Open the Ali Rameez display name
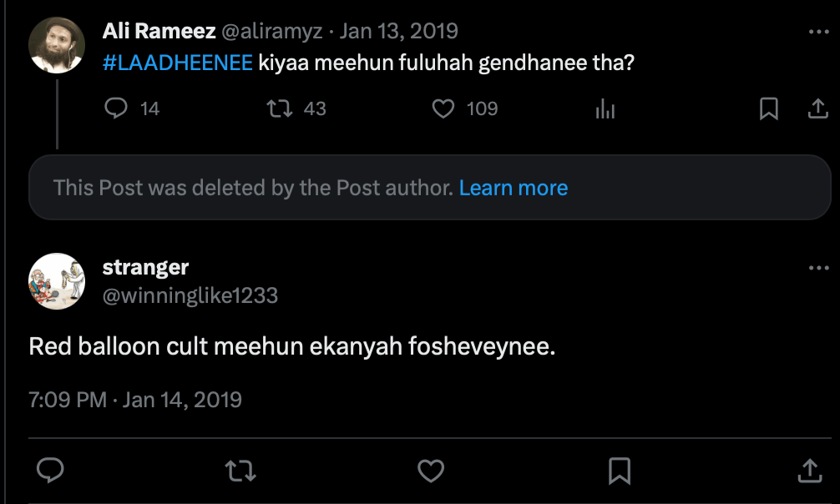The width and height of the screenshot is (840, 504). click(157, 32)
